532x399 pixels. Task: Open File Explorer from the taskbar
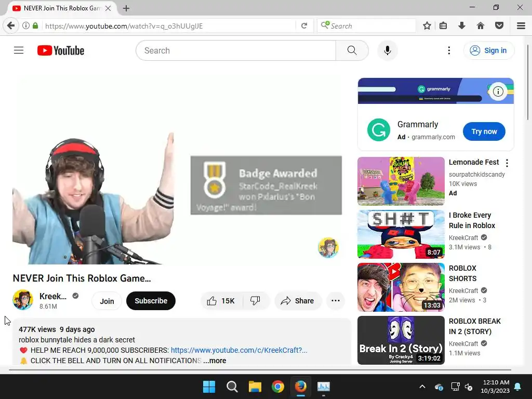[x=255, y=387]
